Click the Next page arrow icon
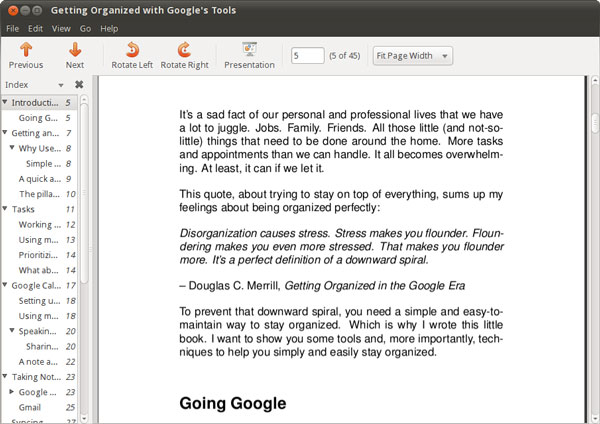This screenshot has width=600, height=424. (75, 50)
